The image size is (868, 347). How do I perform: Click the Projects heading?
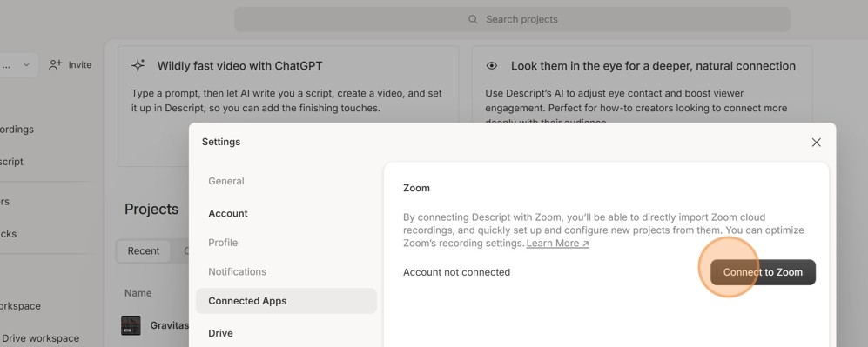pyautogui.click(x=151, y=209)
